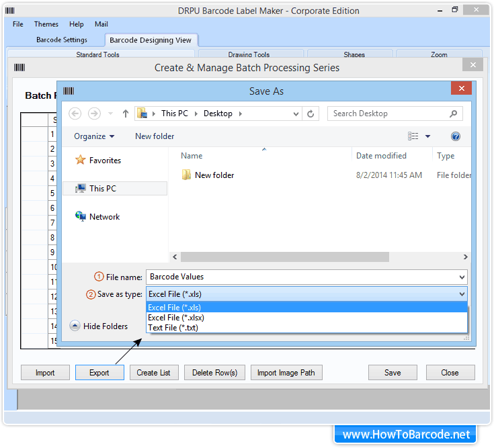Click Save in batch processing window
This screenshot has width=494, height=448.
[393, 373]
